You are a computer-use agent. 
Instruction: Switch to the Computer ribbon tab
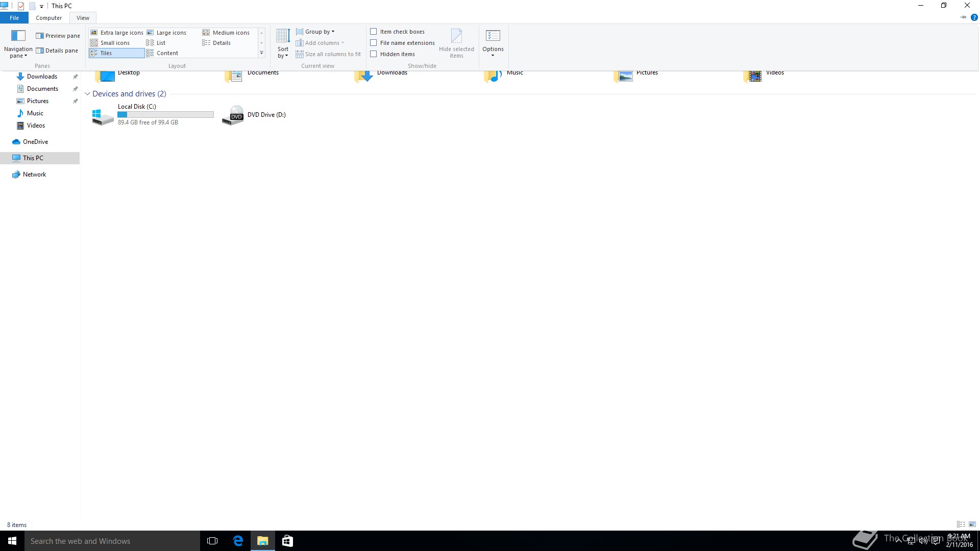[49, 18]
